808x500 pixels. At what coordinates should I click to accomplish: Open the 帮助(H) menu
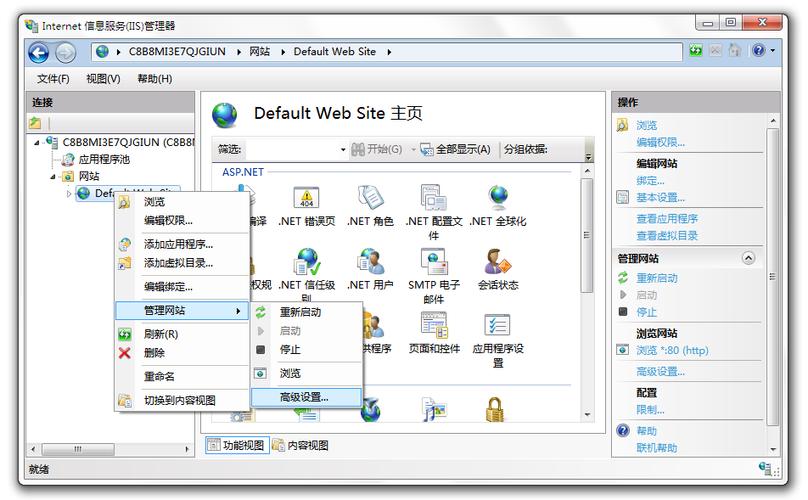tap(155, 78)
